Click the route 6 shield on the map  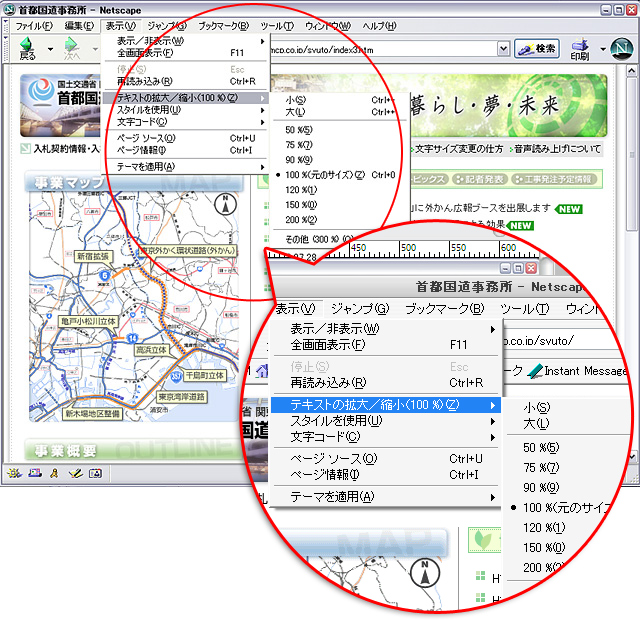point(105,276)
